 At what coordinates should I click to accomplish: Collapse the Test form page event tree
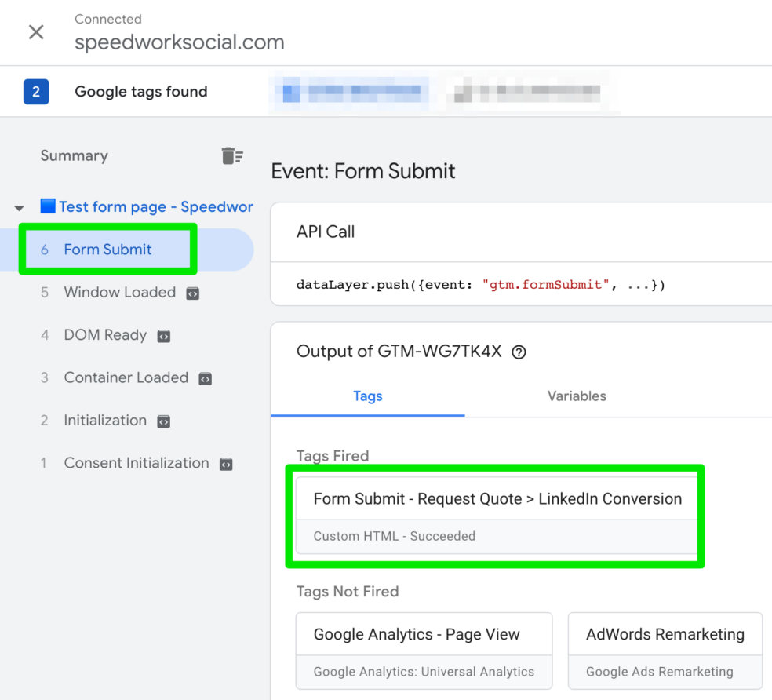(18, 207)
